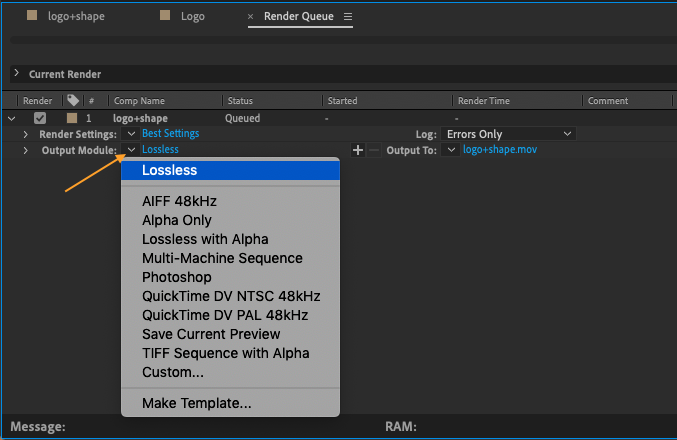
Task: Switch to the logo+shape tab
Action: 75,17
